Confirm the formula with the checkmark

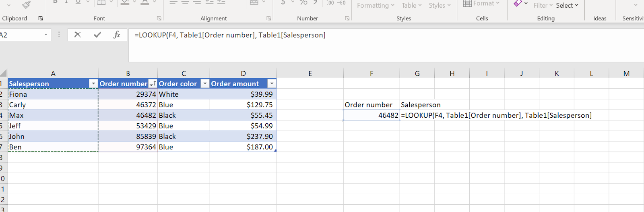(97, 35)
